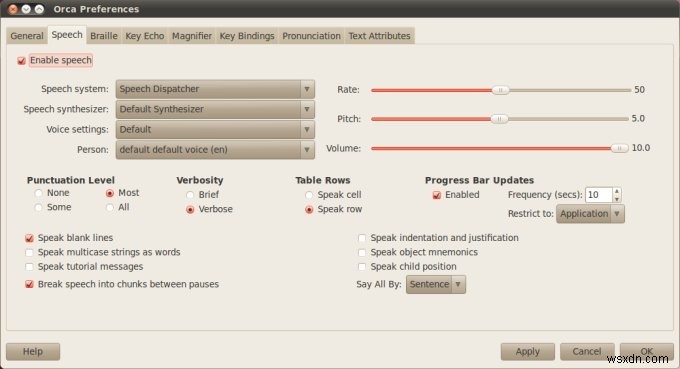
Task: Close the Orca Preferences window
Action: (13, 9)
